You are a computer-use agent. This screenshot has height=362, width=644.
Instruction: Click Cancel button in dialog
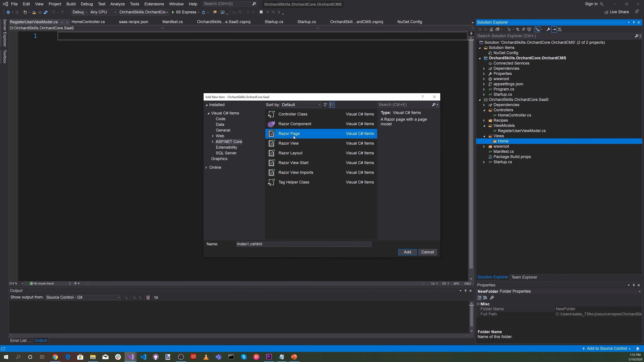(x=427, y=252)
